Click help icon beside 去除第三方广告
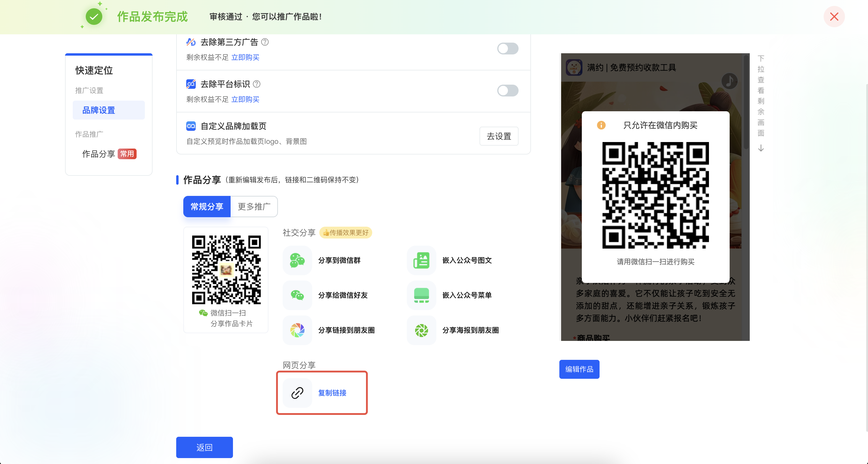The image size is (868, 464). pyautogui.click(x=265, y=42)
